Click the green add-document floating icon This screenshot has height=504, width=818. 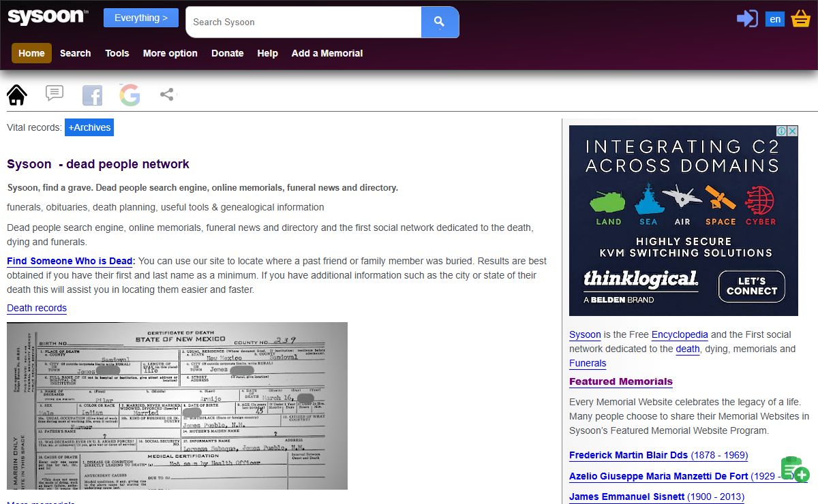coord(793,469)
